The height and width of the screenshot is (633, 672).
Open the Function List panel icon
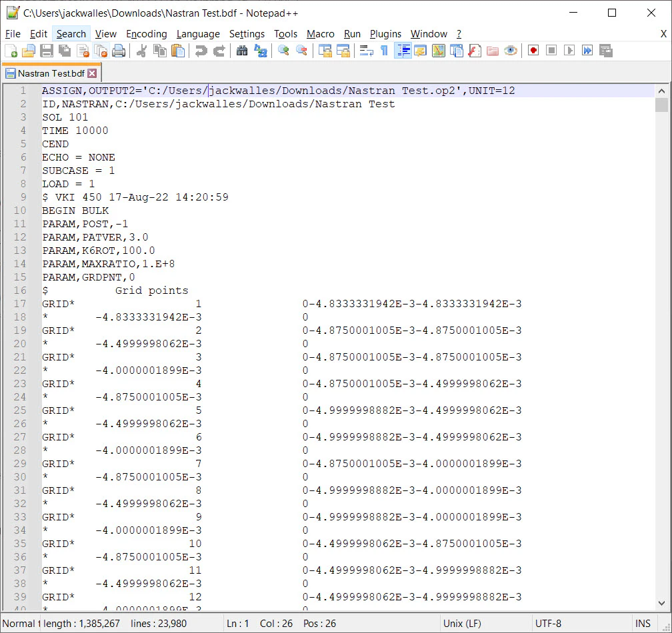pyautogui.click(x=473, y=51)
